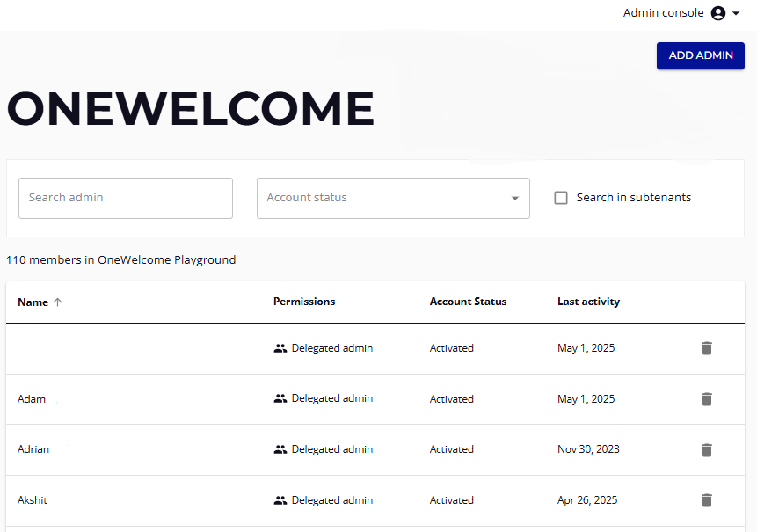Click the ADD ADMIN button

tap(701, 55)
